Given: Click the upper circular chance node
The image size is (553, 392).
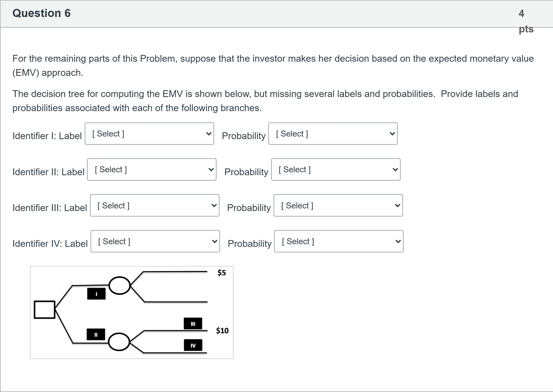Looking at the screenshot, I should tap(119, 286).
